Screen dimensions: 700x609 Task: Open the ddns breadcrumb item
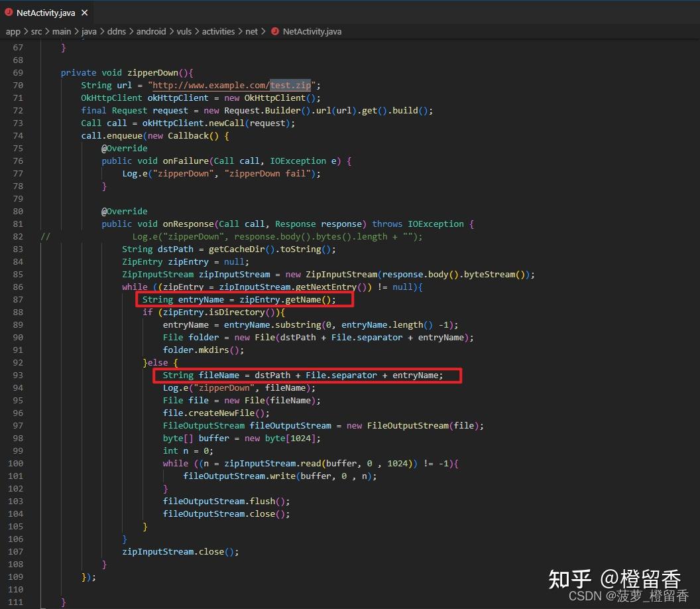[116, 31]
